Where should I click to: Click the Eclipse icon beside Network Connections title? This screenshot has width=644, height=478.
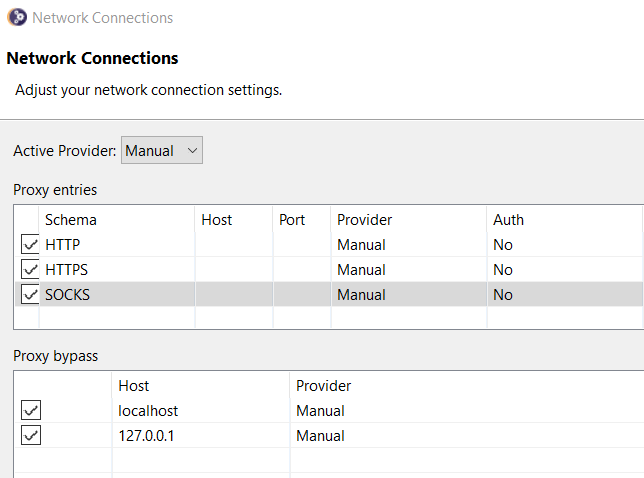pyautogui.click(x=17, y=17)
